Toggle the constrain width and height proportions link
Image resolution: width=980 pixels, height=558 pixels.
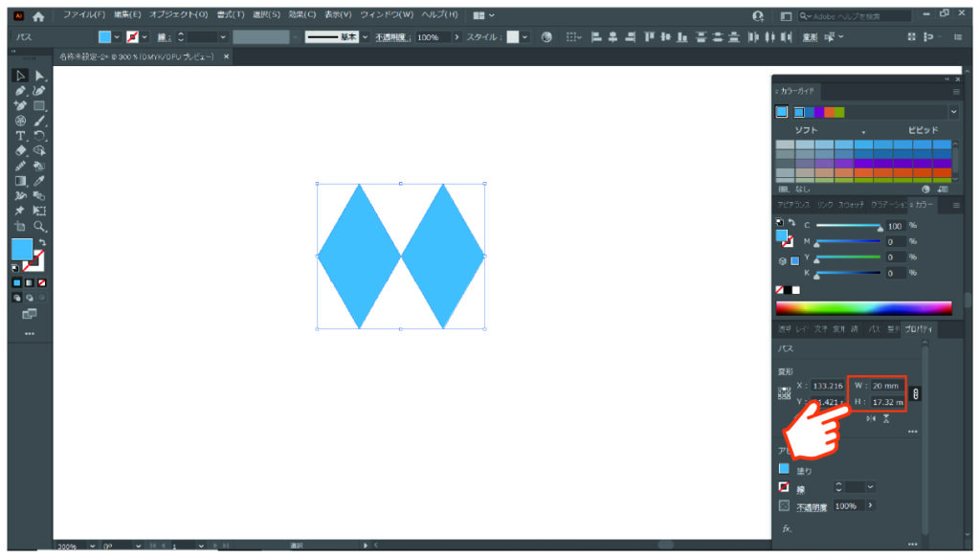[915, 393]
